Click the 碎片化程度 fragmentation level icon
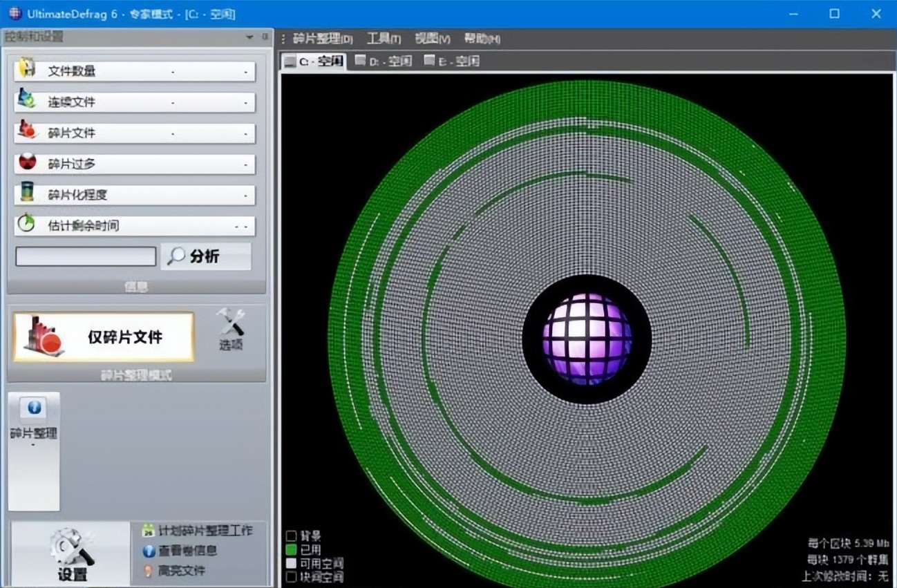This screenshot has width=897, height=588. coord(27,193)
